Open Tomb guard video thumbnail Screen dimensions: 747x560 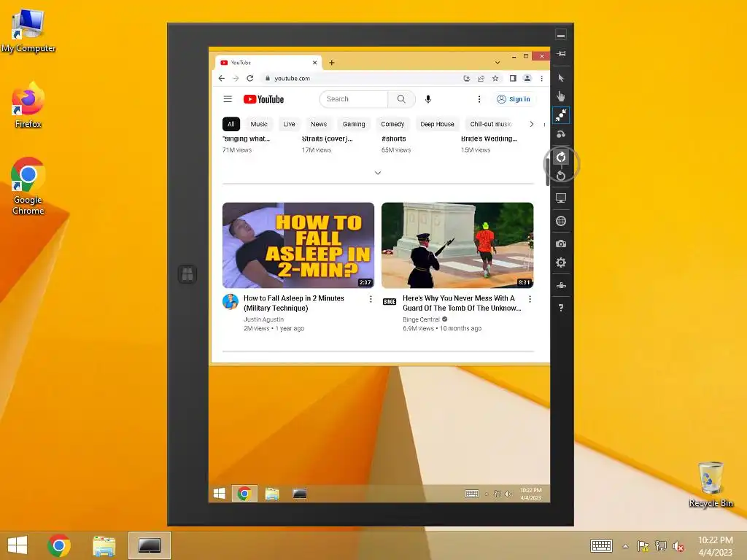tap(457, 245)
